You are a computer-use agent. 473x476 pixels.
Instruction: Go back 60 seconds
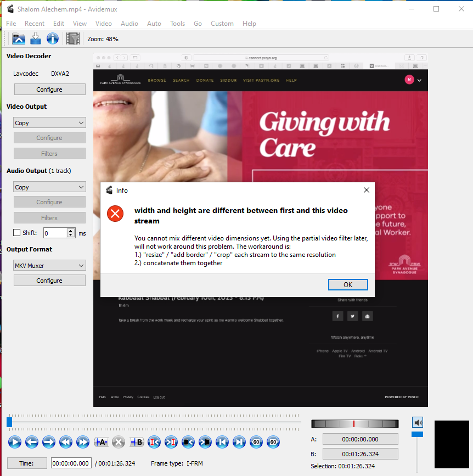pyautogui.click(x=256, y=442)
